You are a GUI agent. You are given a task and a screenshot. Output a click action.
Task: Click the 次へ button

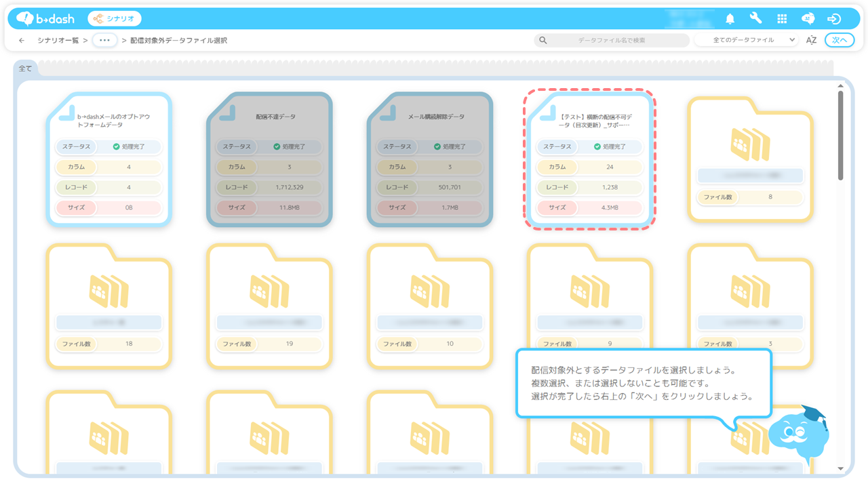pyautogui.click(x=840, y=40)
